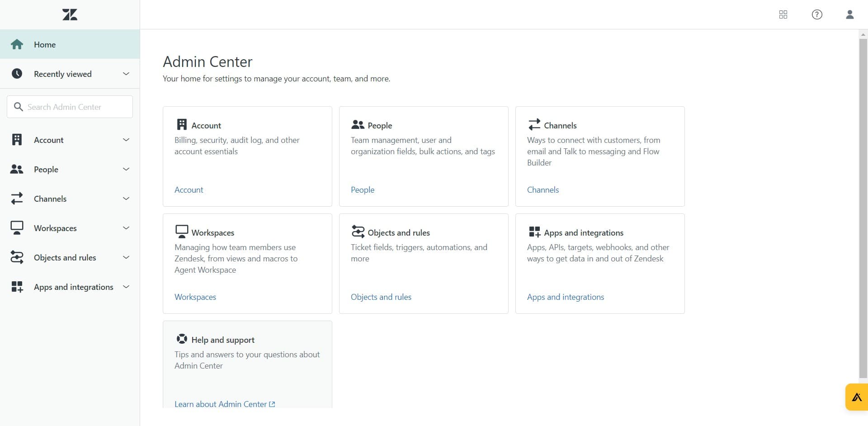Click the search magnifier in Search Admin Center

[18, 107]
